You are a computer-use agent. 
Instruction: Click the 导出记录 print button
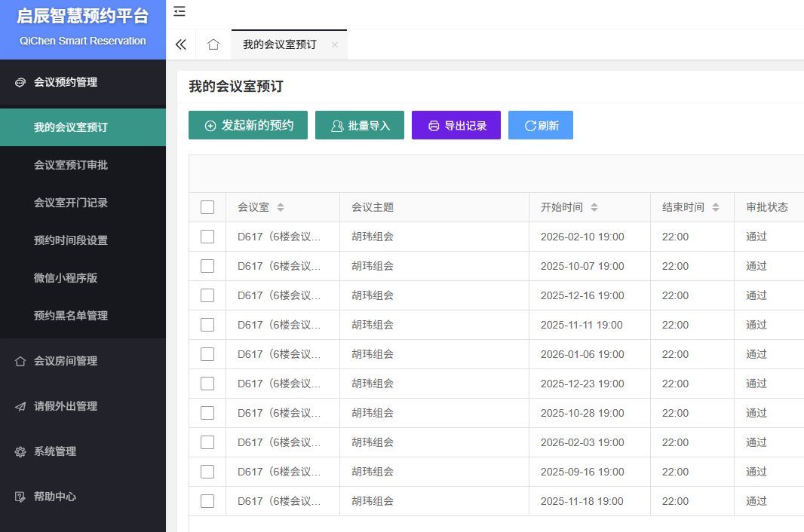(x=456, y=125)
